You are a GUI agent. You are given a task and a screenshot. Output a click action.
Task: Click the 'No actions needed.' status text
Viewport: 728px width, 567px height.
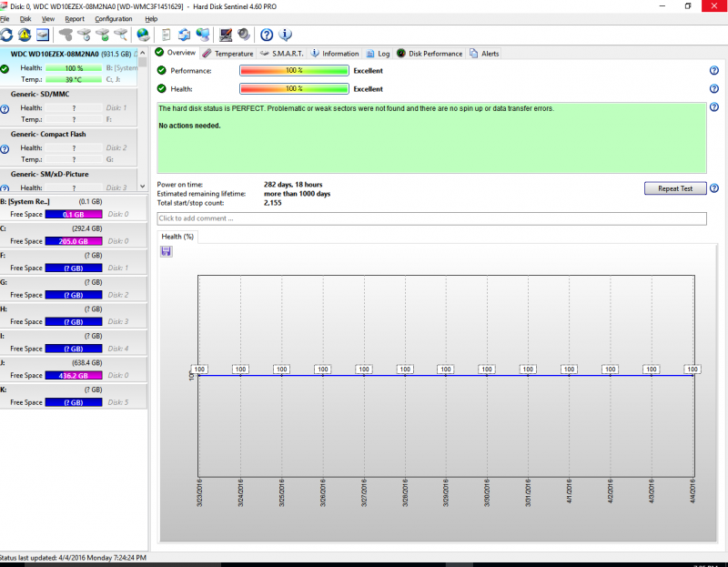(189, 126)
